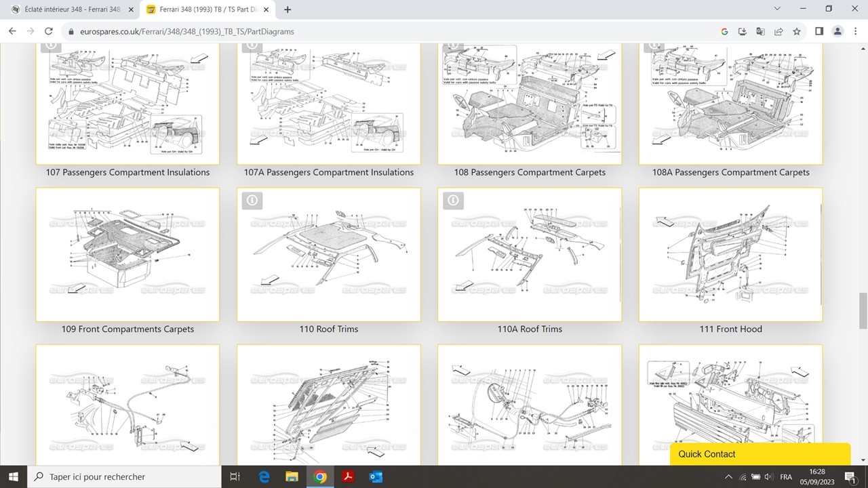Open the Windows Start menu
The image size is (868, 488).
click(13, 476)
